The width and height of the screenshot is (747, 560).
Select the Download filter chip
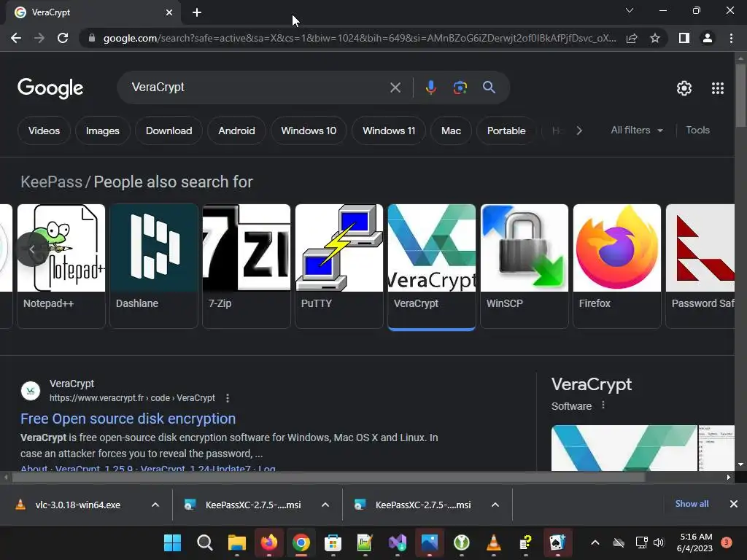169,131
